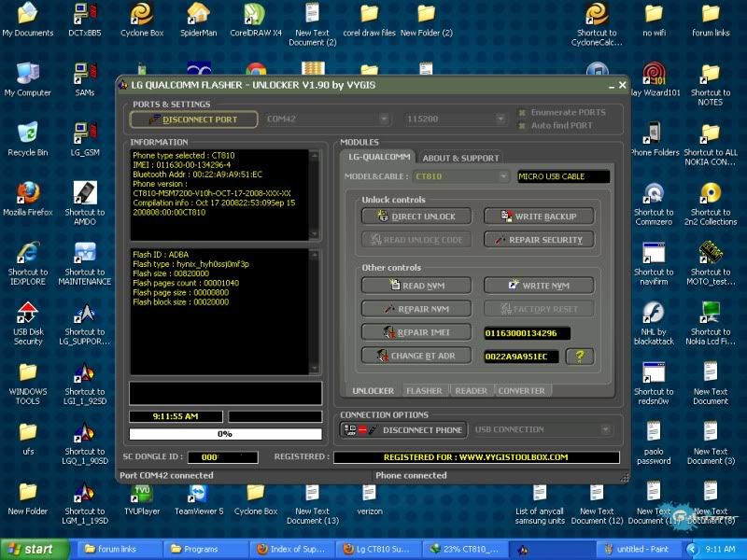
Task: Open the My Documents desktop icon
Action: [28, 20]
